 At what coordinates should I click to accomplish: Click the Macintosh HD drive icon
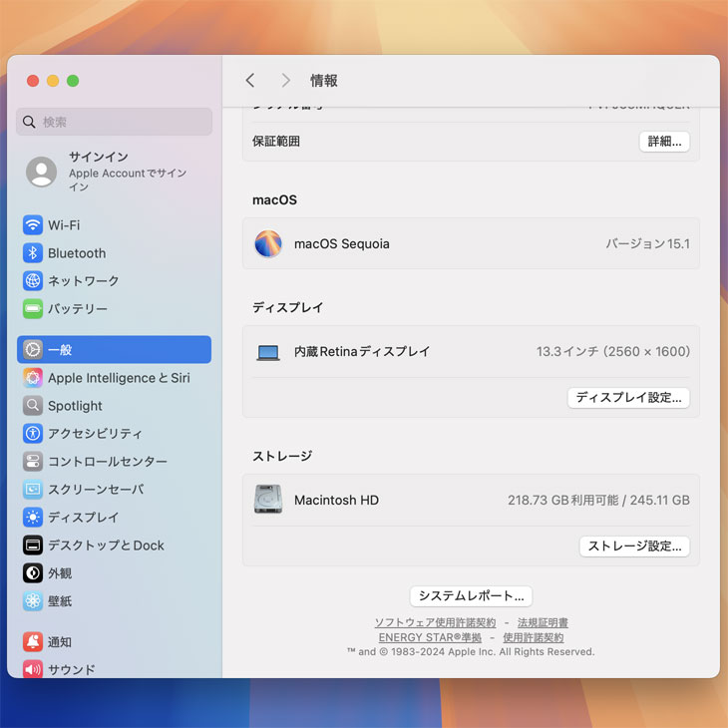click(x=268, y=499)
